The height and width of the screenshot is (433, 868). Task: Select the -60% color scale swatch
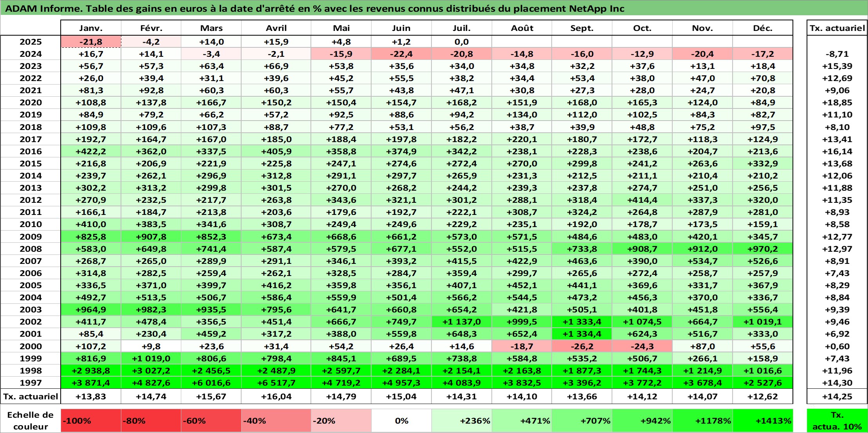[211, 421]
